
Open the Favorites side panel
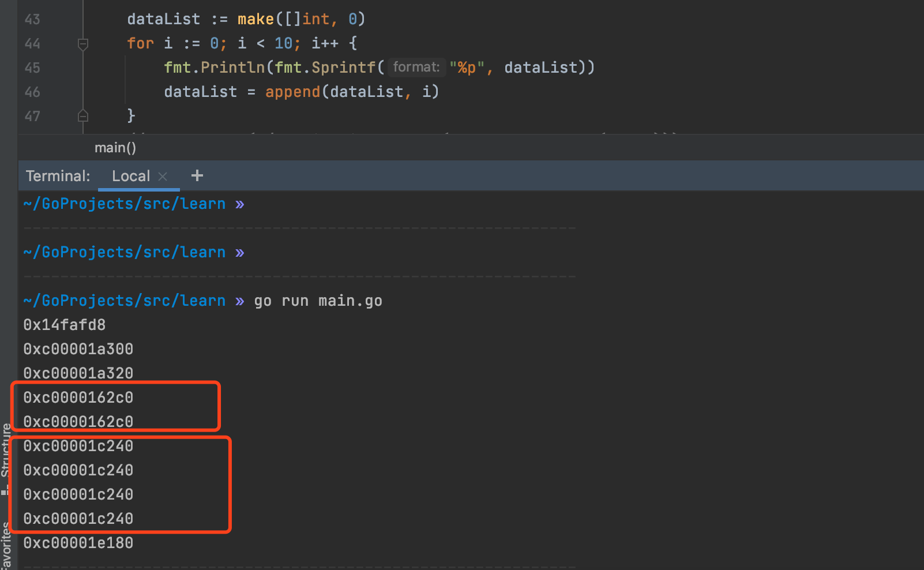point(6,546)
